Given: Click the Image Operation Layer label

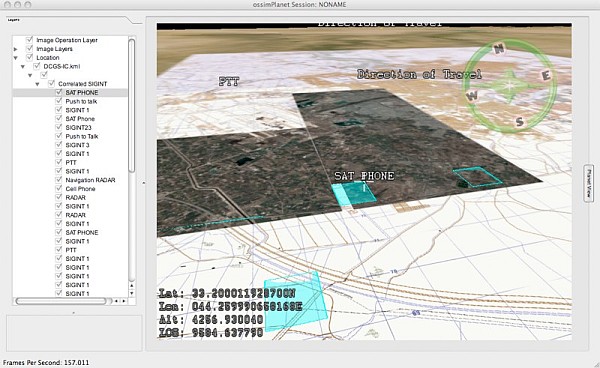Looking at the screenshot, I should point(67,40).
